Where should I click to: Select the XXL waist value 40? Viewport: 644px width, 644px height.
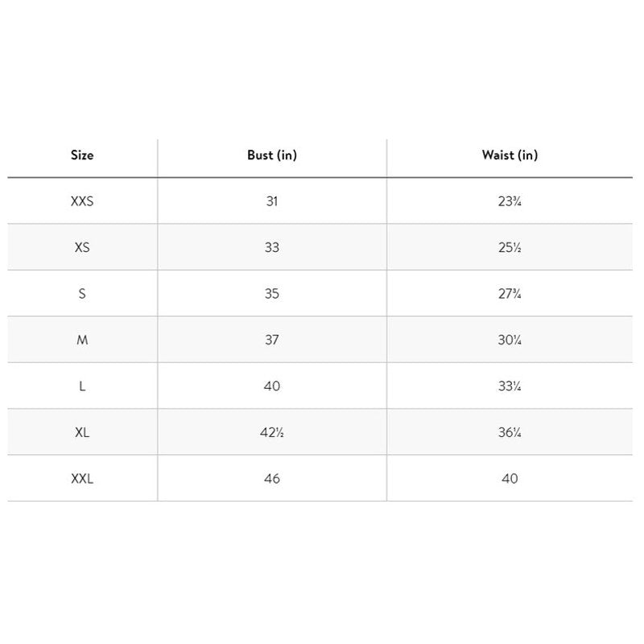click(x=510, y=479)
